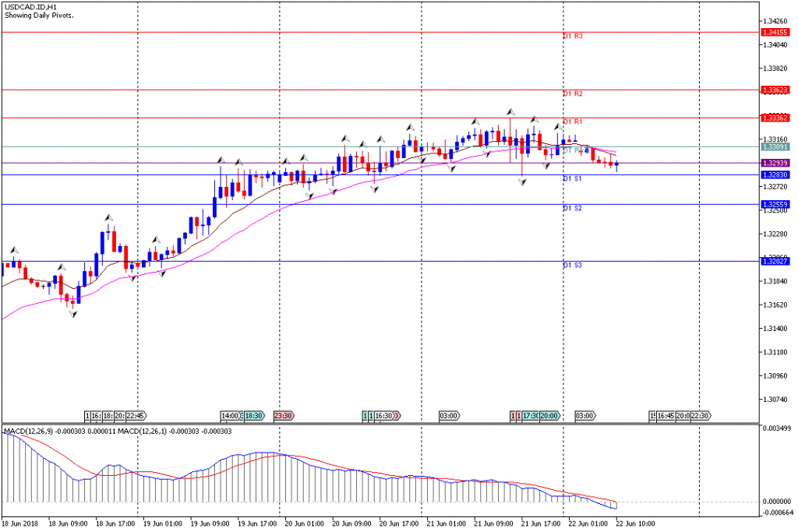798x532 pixels.
Task: Click the blue 1.32559 S2 price tag
Action: pyautogui.click(x=775, y=204)
